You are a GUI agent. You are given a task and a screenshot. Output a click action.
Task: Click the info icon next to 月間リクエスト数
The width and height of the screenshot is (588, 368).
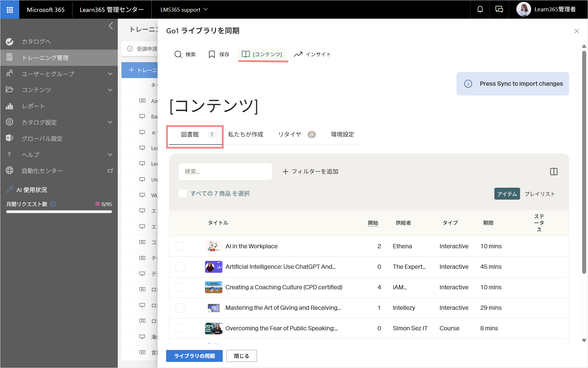tap(53, 204)
